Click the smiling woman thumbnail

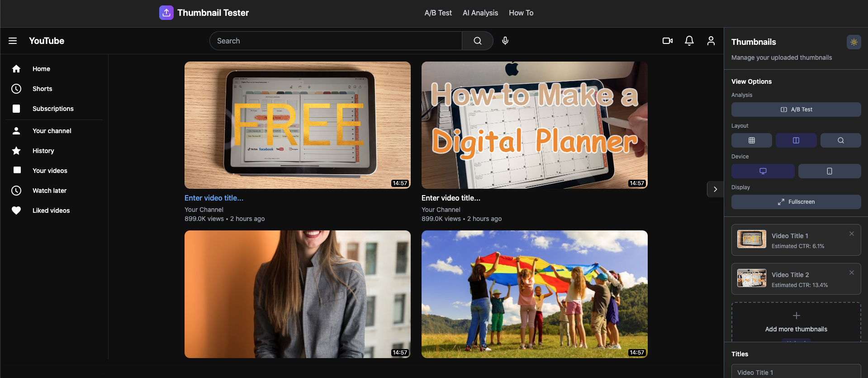(298, 294)
